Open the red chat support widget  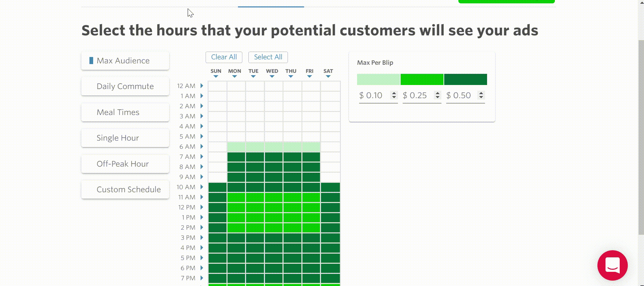(612, 265)
